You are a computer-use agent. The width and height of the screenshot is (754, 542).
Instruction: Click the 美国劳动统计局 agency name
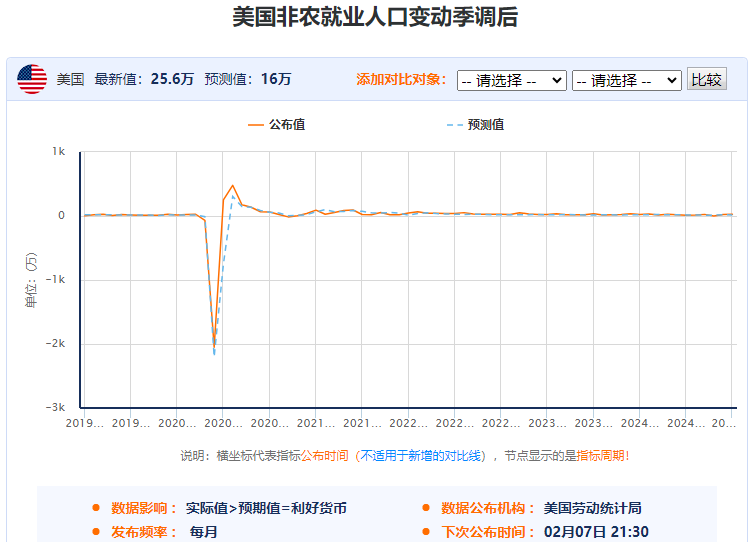tap(593, 508)
